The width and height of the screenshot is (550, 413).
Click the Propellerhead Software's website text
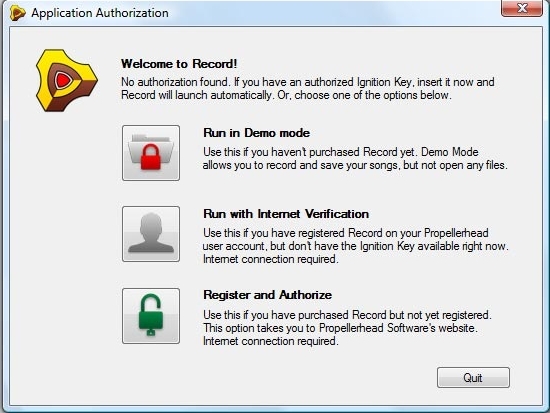point(398,328)
